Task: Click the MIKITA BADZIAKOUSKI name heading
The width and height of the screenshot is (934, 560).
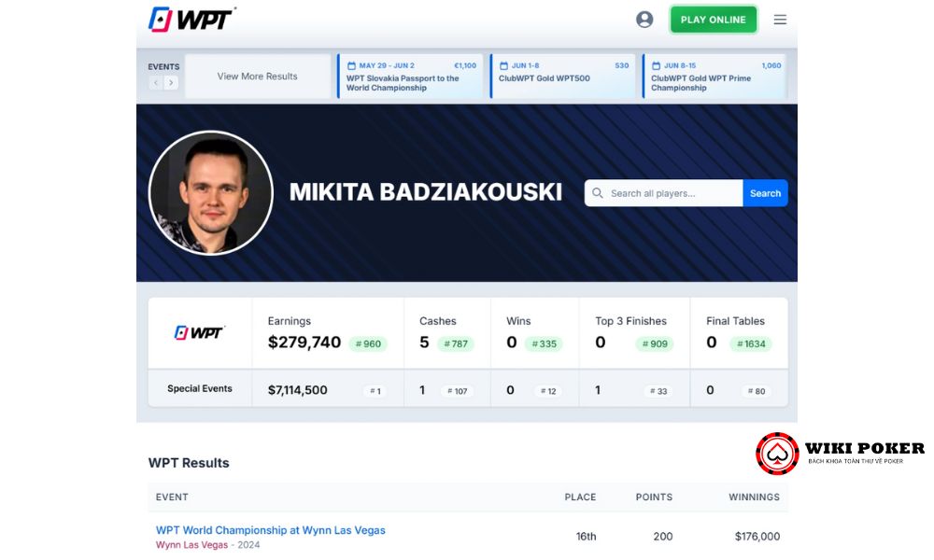Action: tap(425, 192)
